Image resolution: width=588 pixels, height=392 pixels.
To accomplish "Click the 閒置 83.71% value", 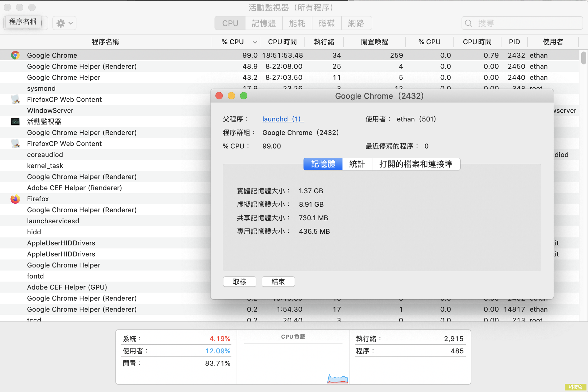I will tap(218, 363).
